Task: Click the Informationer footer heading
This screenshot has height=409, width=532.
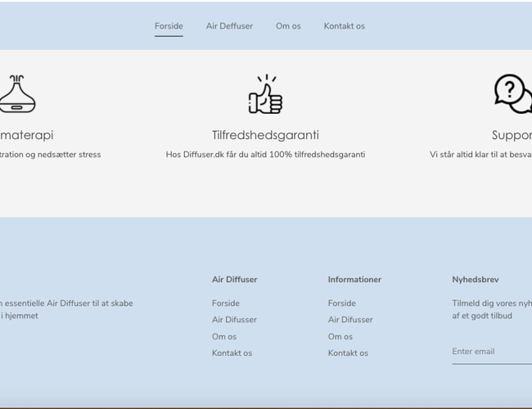Action: [354, 280]
